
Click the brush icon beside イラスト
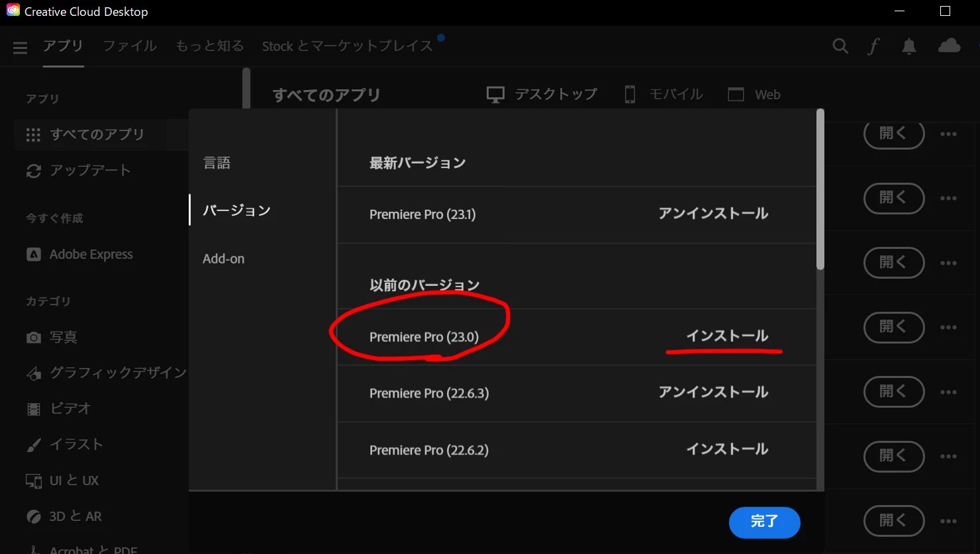pos(33,445)
